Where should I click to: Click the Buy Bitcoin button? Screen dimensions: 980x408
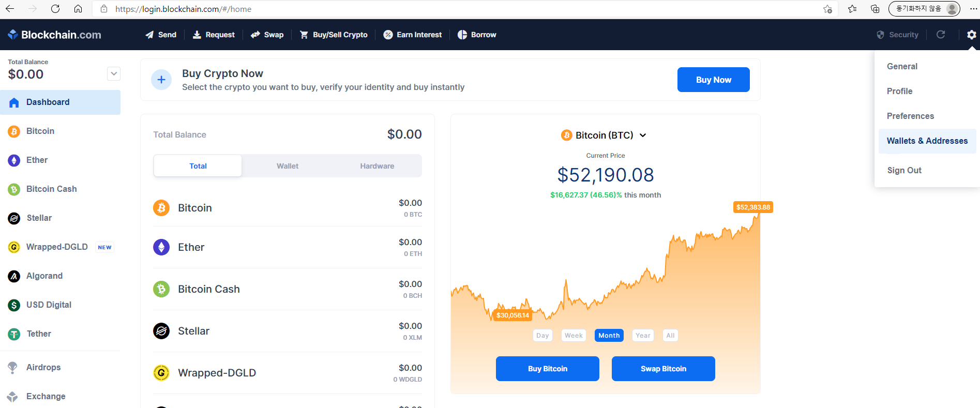point(548,369)
